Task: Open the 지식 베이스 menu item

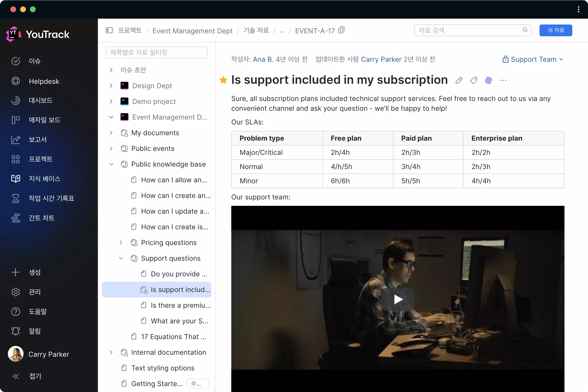Action: (x=44, y=179)
